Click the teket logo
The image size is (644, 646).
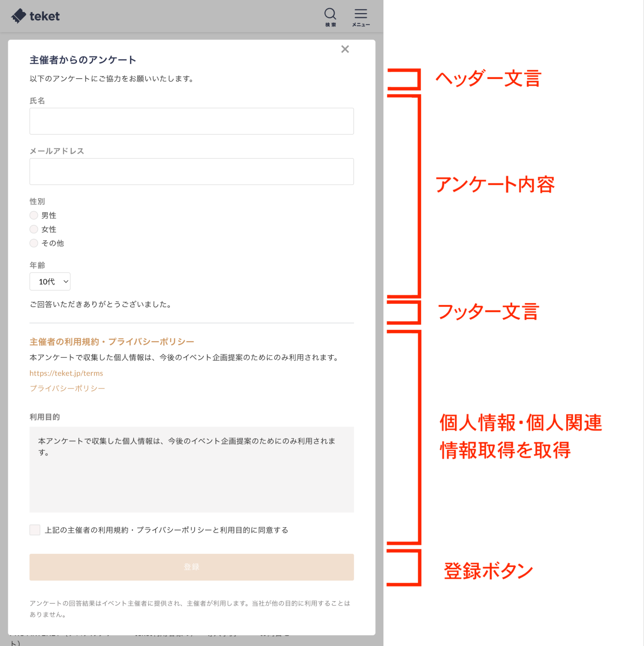(x=36, y=16)
